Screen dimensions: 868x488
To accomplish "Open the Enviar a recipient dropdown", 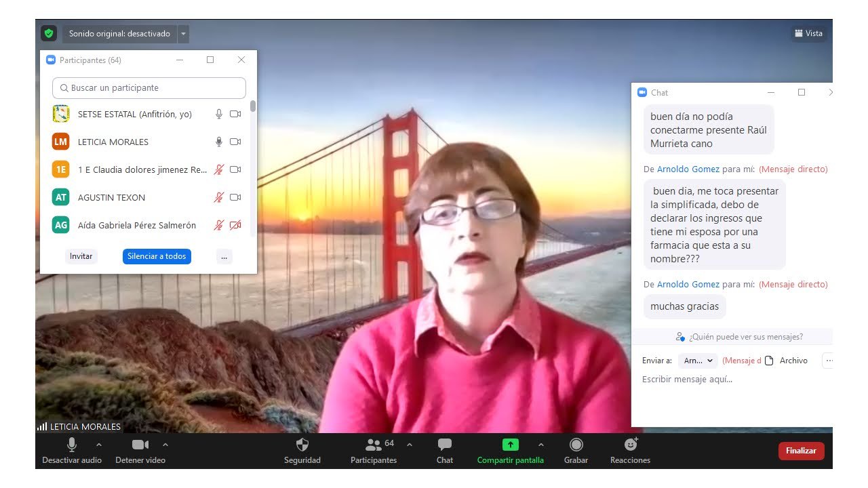I will click(698, 361).
